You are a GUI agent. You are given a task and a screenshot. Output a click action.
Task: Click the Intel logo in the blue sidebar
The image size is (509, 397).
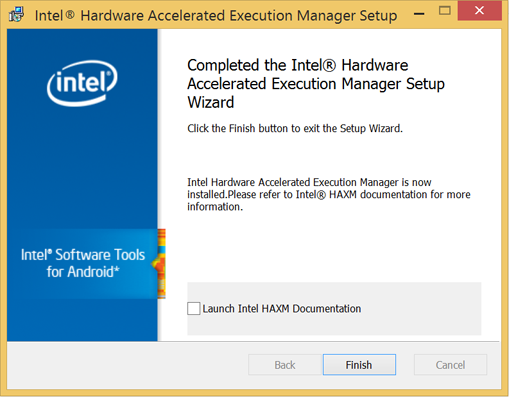coord(82,83)
